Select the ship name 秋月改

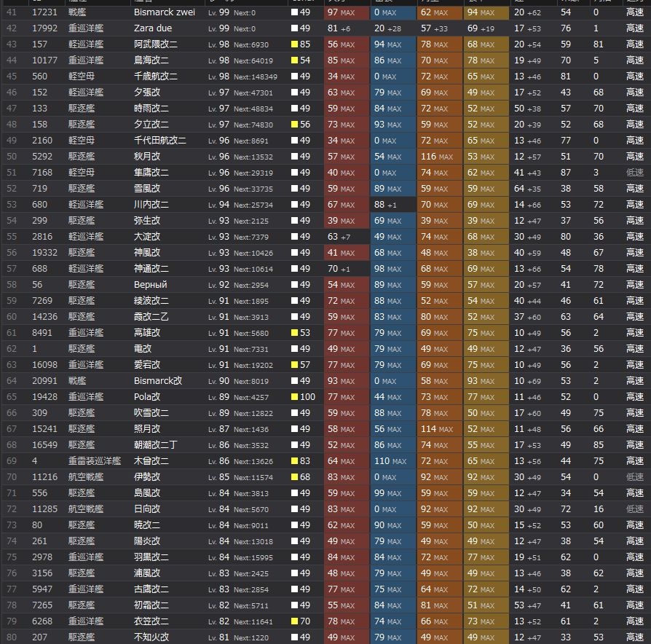click(147, 156)
